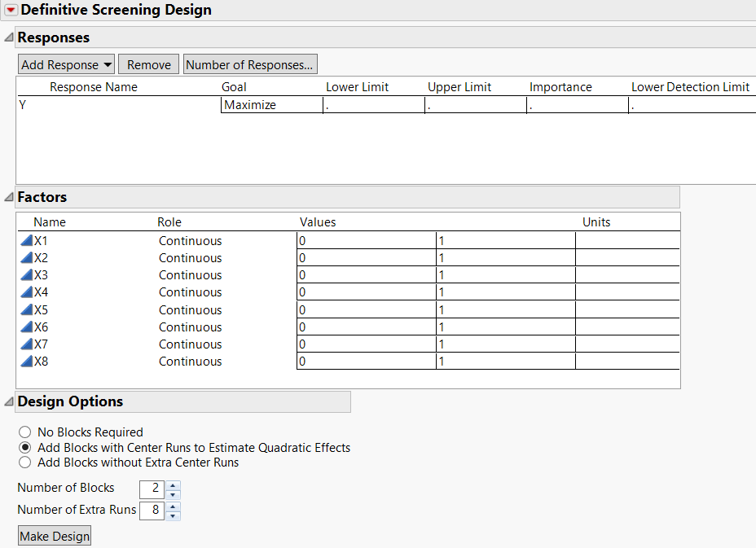Click the Goal column header
The image size is (756, 548).
click(x=234, y=87)
